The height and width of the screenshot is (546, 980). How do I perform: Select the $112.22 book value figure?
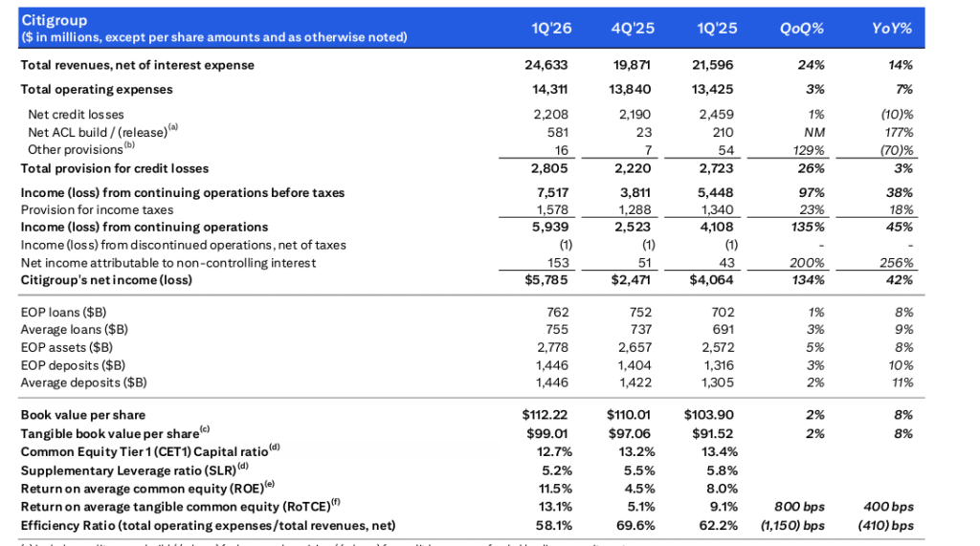549,416
